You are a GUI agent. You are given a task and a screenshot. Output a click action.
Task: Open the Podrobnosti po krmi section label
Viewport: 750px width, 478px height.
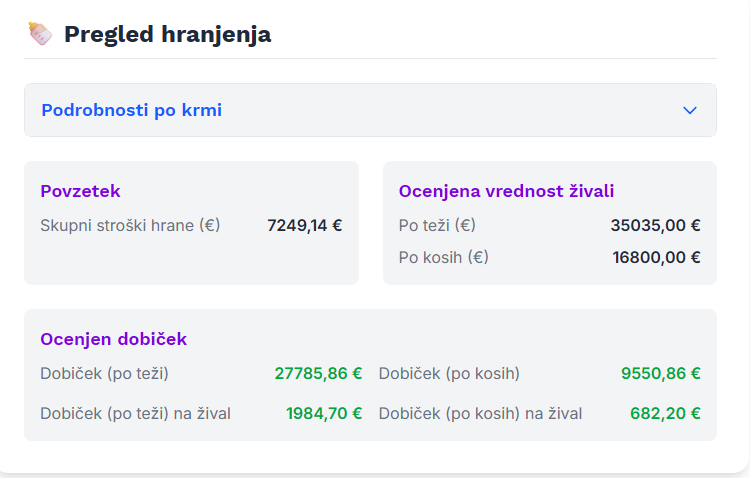click(x=132, y=110)
